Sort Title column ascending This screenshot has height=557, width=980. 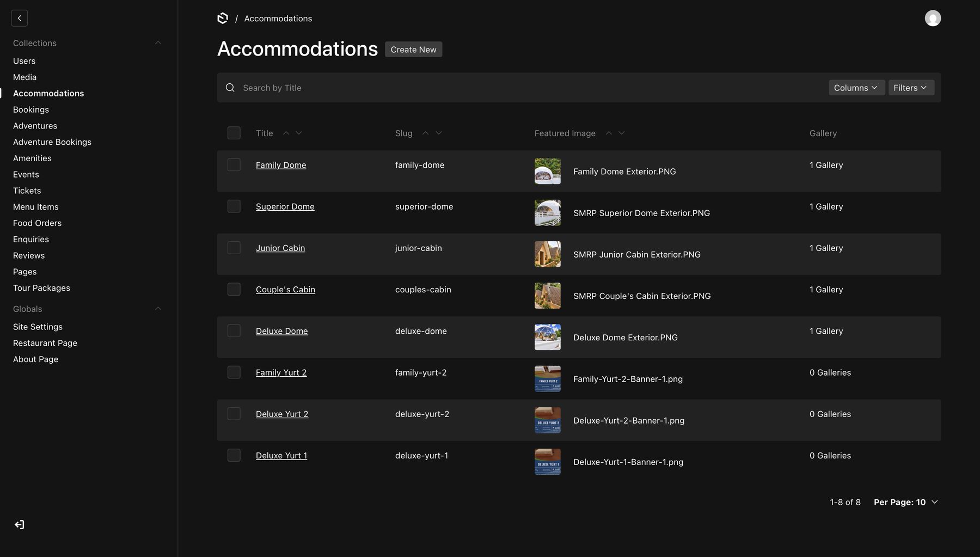(286, 133)
